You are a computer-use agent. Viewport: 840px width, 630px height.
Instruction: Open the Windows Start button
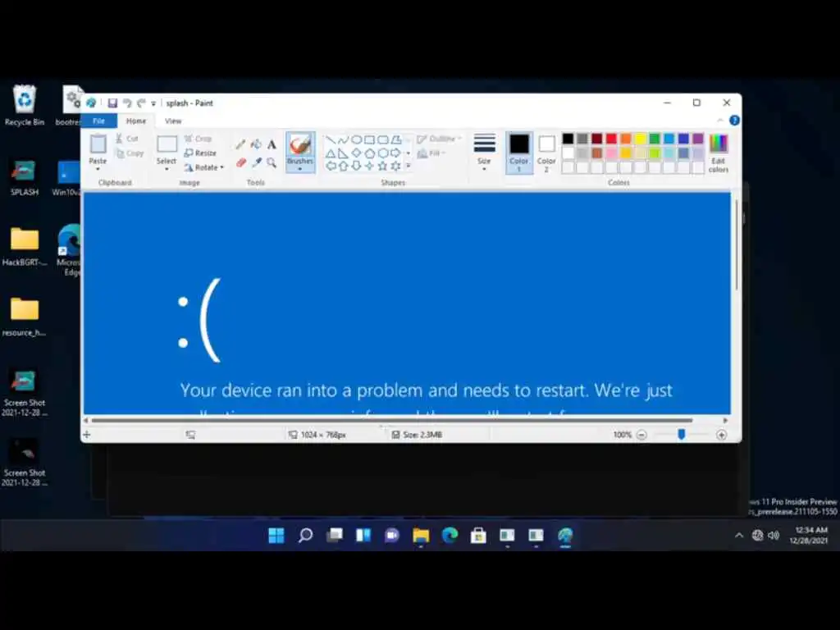[276, 535]
